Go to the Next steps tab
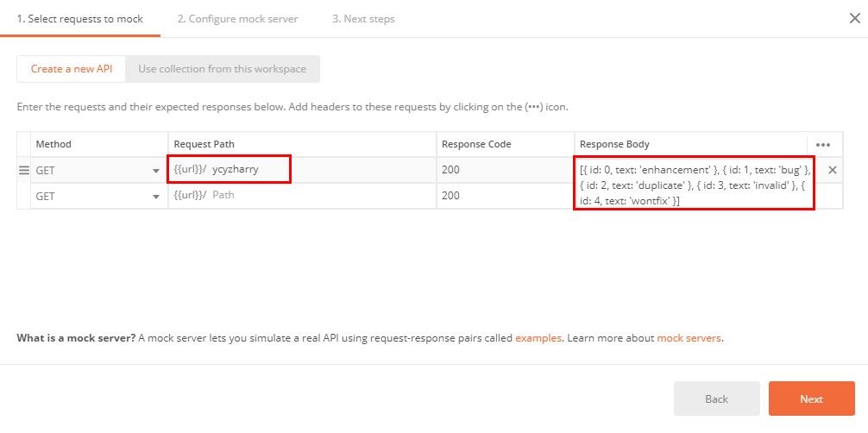The image size is (868, 433). point(363,19)
